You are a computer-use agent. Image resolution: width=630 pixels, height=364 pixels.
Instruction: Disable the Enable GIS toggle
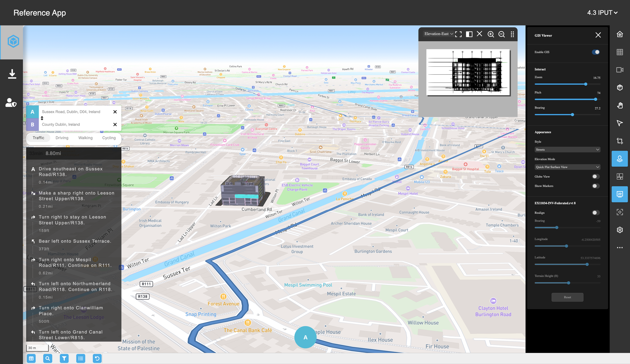tap(596, 52)
